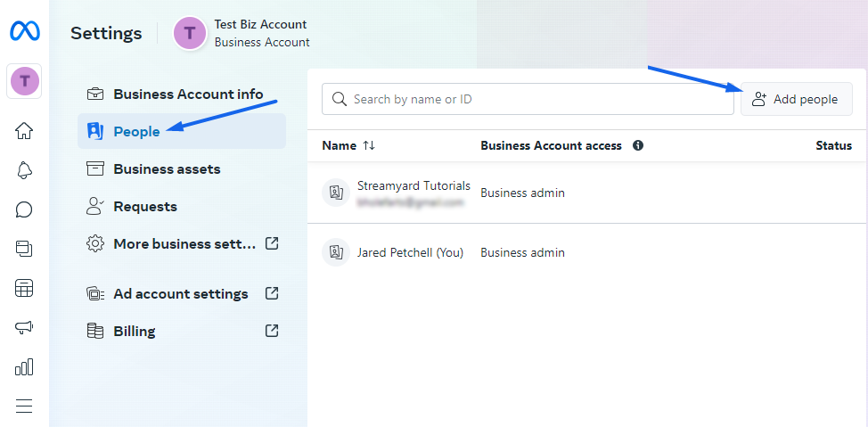The width and height of the screenshot is (868, 427).
Task: Open all tools hamburger menu icon
Action: [24, 406]
